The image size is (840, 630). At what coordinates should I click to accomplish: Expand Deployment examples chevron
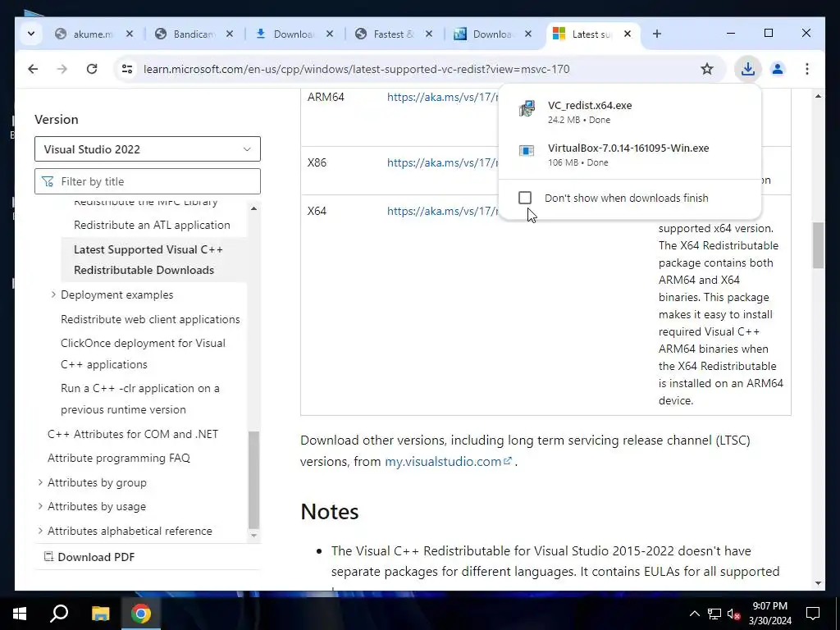point(53,294)
